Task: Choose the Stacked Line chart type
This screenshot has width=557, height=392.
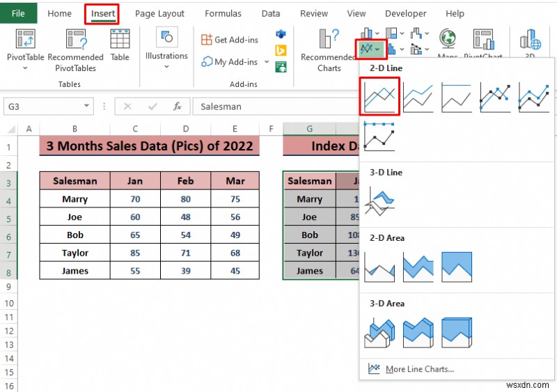Action: (x=418, y=97)
